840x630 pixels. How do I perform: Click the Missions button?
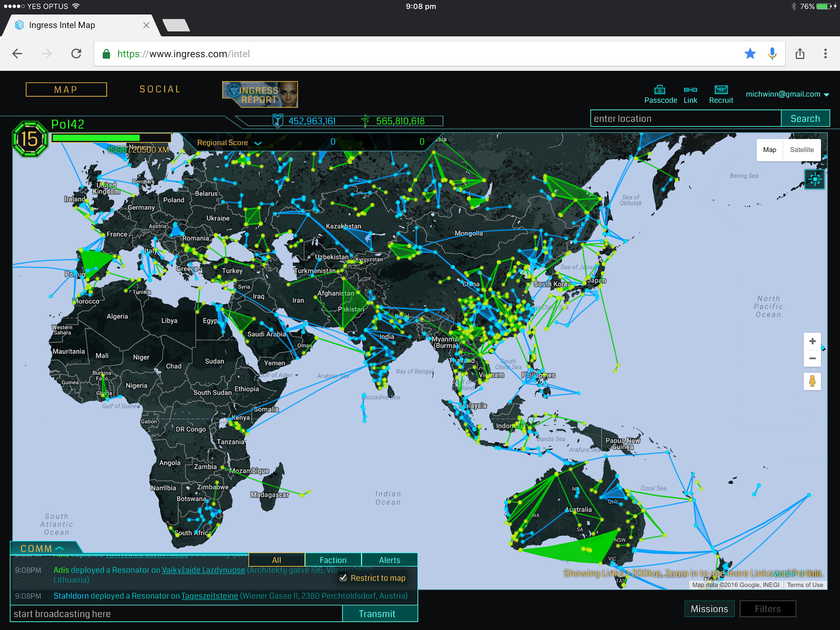pos(709,609)
